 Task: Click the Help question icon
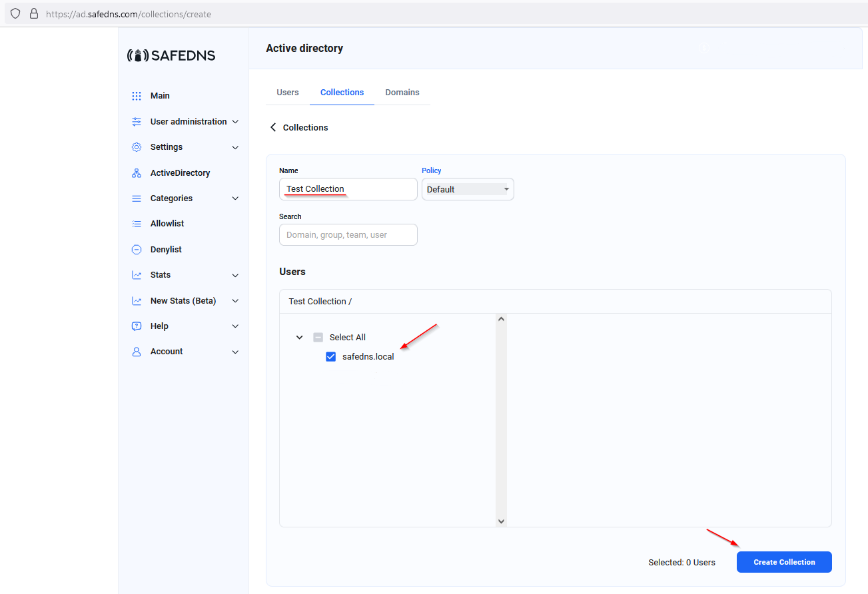(137, 326)
